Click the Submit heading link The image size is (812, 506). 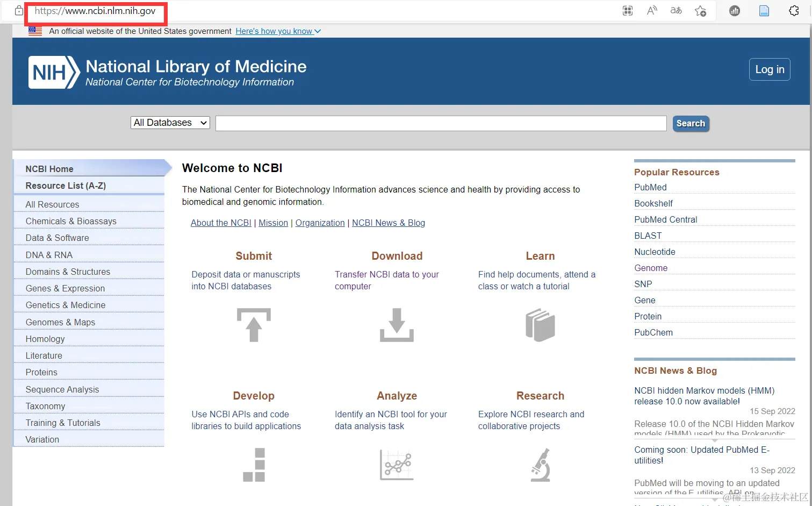click(x=254, y=256)
